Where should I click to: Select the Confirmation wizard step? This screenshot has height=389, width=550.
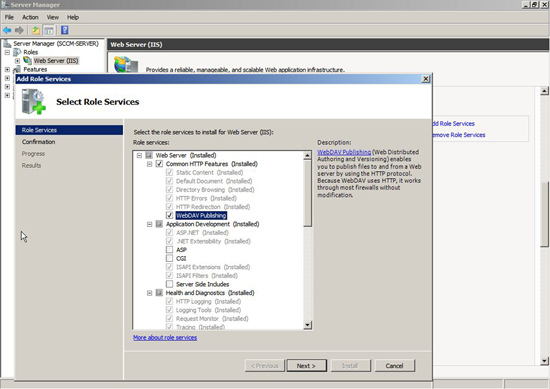pos(39,142)
